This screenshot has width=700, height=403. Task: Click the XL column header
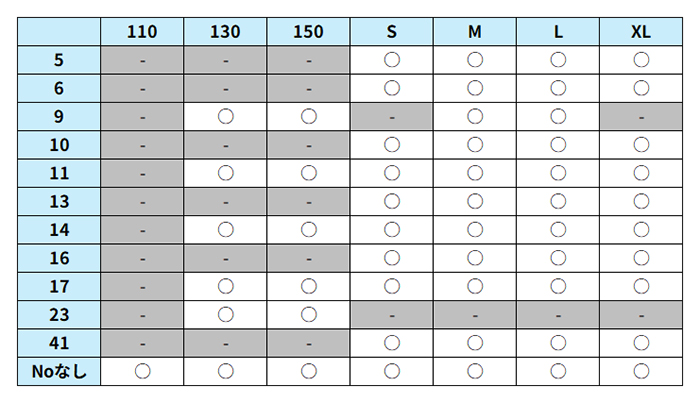[641, 31]
